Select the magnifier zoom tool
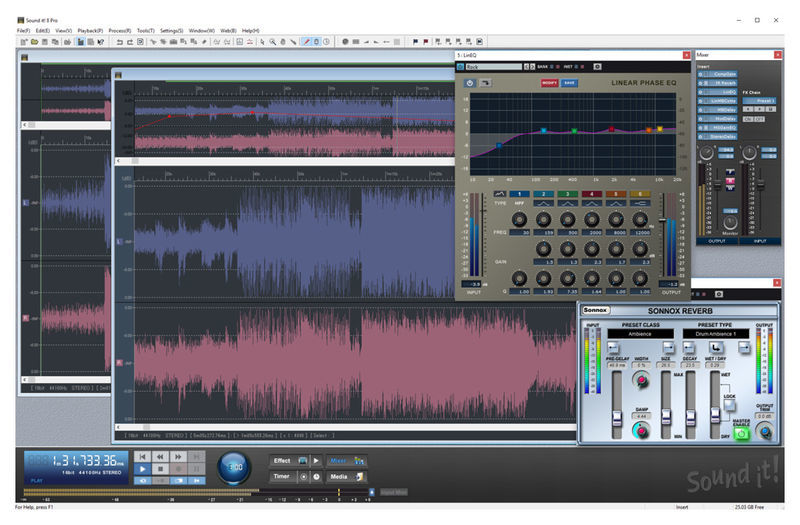 (272, 42)
